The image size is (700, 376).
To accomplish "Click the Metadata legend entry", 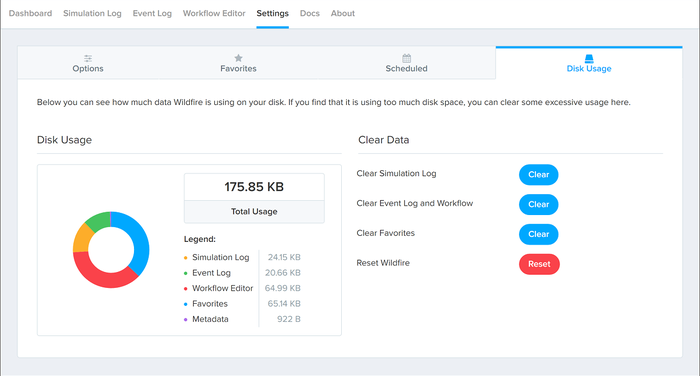I will tap(210, 319).
